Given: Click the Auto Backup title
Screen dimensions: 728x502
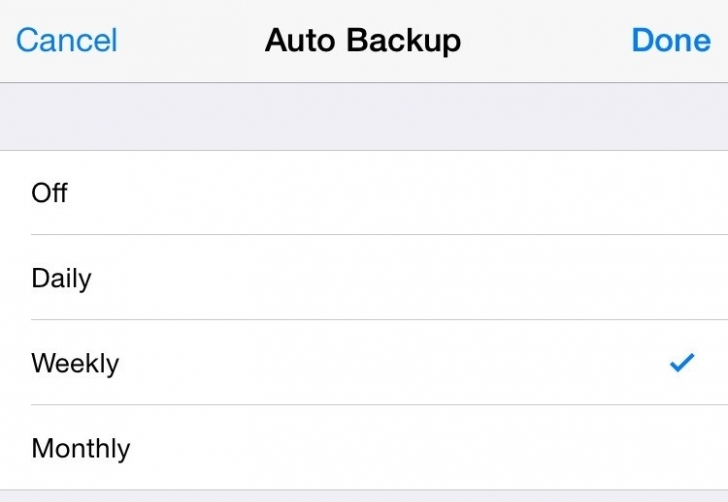Looking at the screenshot, I should pos(363,41).
